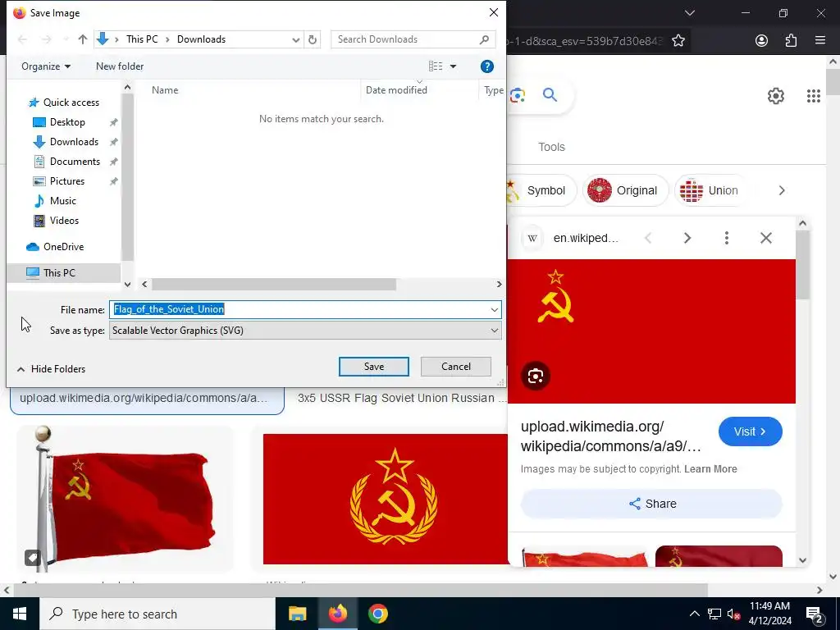Image resolution: width=840 pixels, height=630 pixels.
Task: Bookmark this page with the star icon
Action: (678, 41)
